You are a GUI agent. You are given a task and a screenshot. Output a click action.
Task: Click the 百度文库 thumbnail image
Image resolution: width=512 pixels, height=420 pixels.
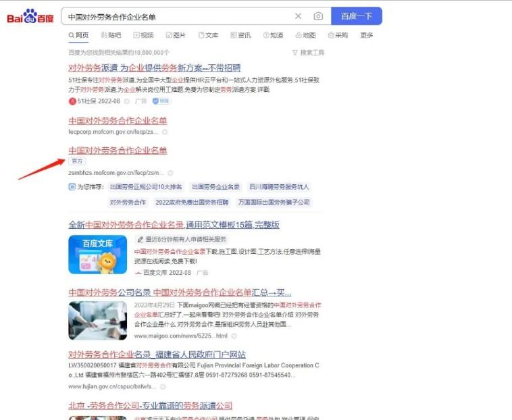[98, 255]
